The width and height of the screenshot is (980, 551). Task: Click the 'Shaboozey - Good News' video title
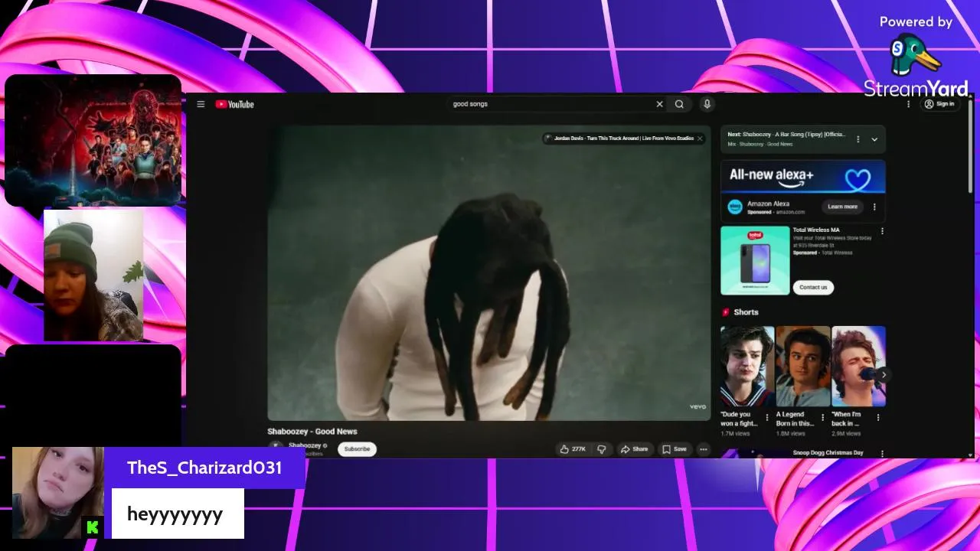pos(312,432)
